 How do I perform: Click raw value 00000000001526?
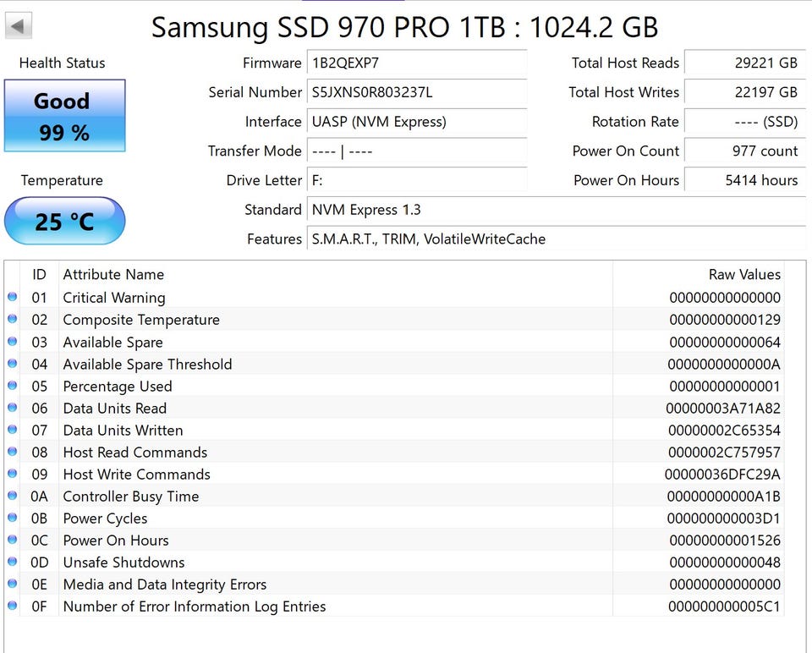coord(725,541)
